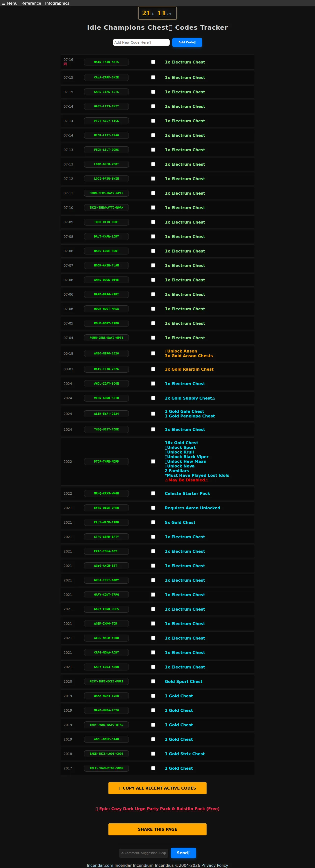Click COPY ALL RECENT ACTIVE CODES button
Viewport: 315px width, 868px height.
(157, 788)
